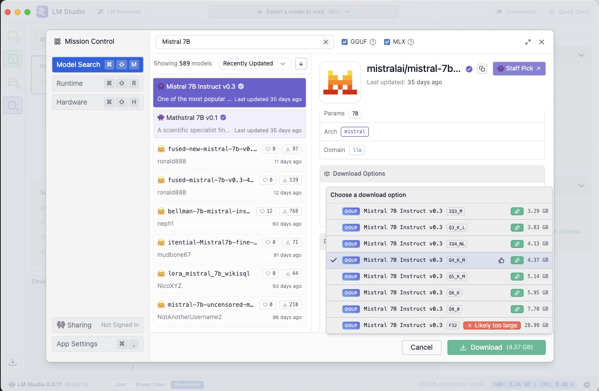This screenshot has height=391, width=599.
Task: Click the 768 downloads badge on bellman-7b-mistral
Action: pos(290,211)
